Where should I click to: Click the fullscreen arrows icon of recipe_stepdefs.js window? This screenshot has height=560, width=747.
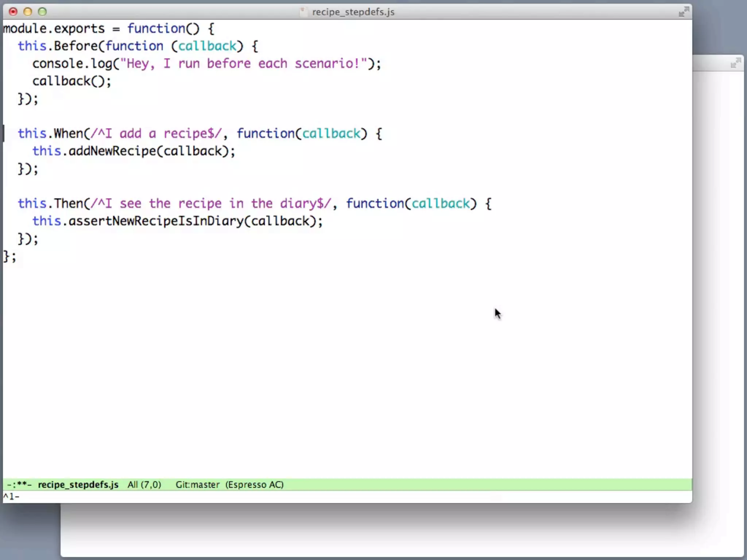[684, 12]
